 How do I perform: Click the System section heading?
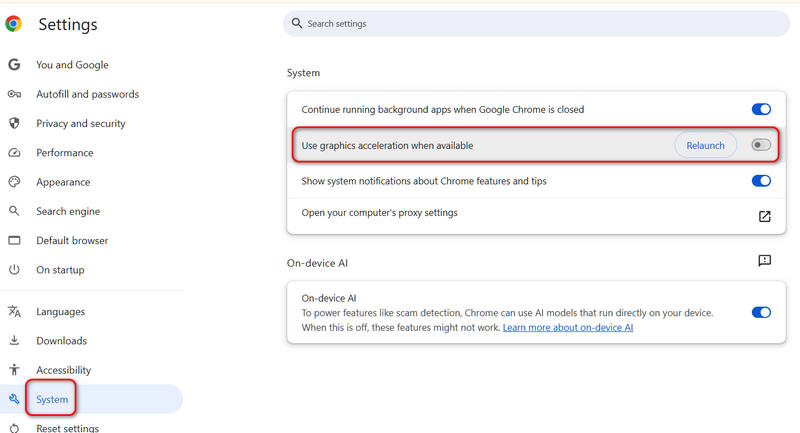[303, 73]
